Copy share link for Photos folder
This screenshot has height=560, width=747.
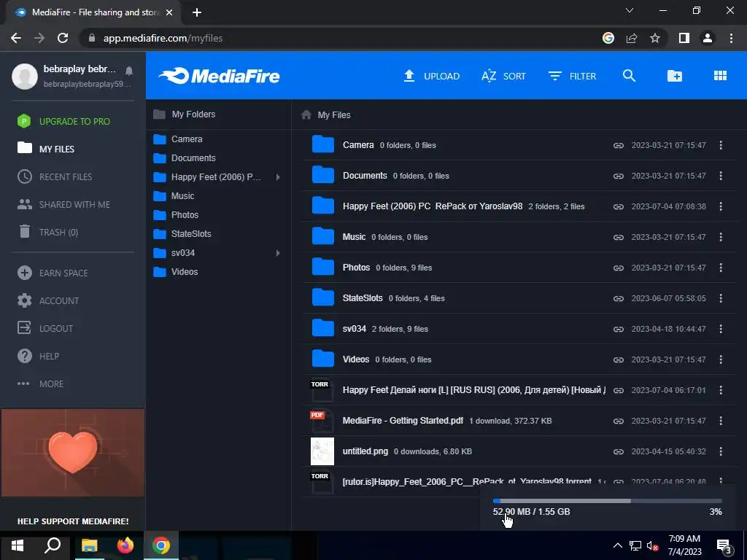pyautogui.click(x=619, y=268)
